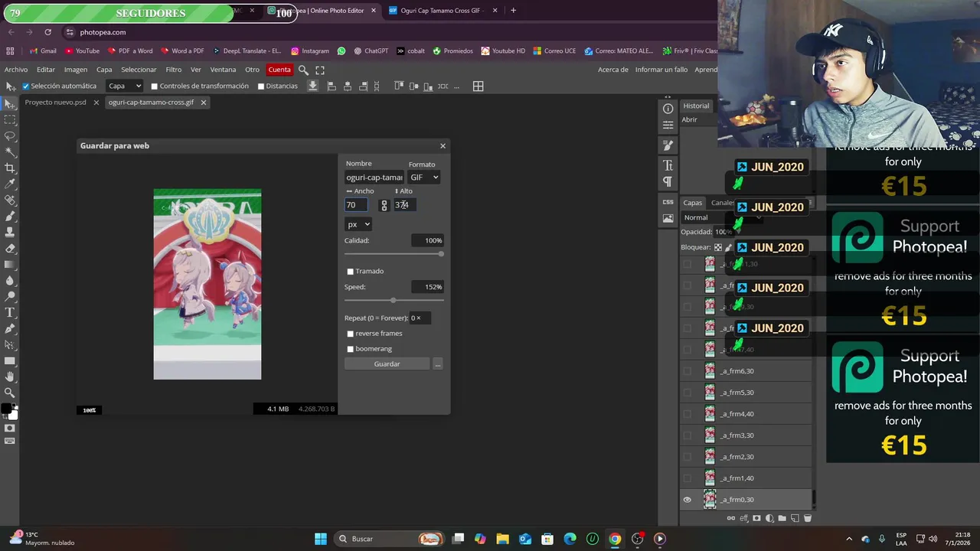The image size is (980, 551).
Task: Enable the Tramado checkbox
Action: (351, 272)
